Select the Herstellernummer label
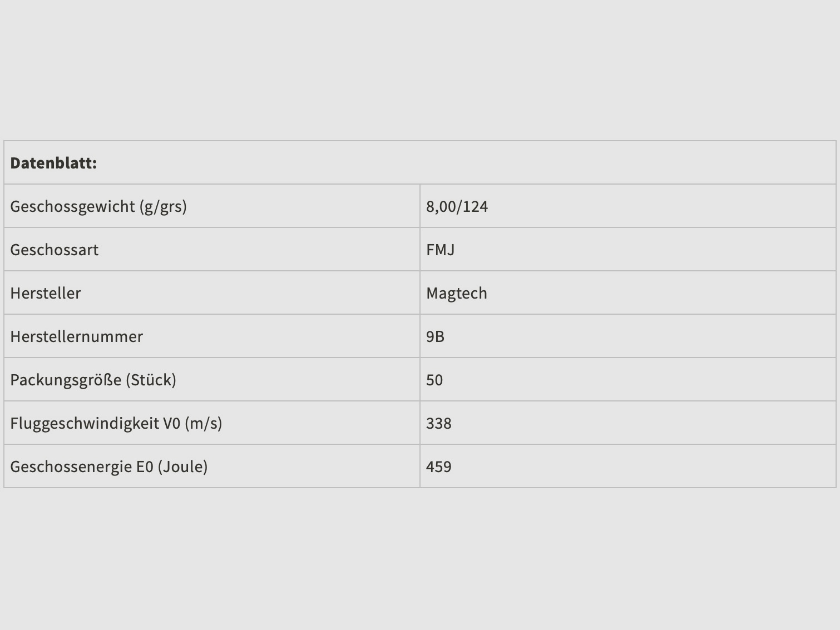Screen dimensions: 840x630 tap(76, 336)
